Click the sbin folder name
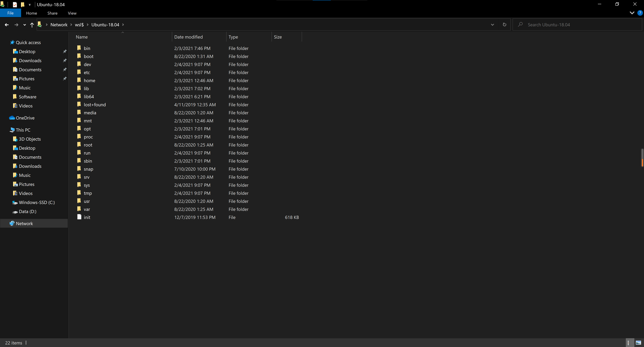 pos(88,161)
